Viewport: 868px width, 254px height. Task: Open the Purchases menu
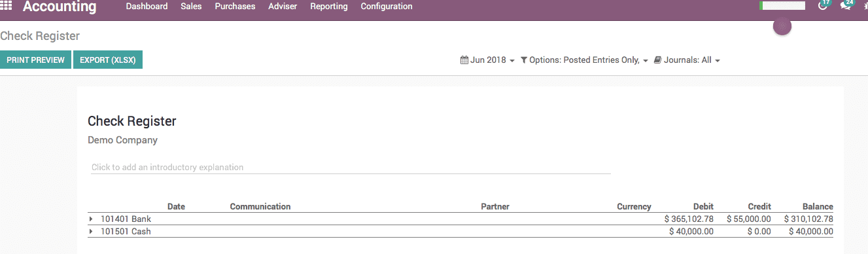(x=235, y=7)
